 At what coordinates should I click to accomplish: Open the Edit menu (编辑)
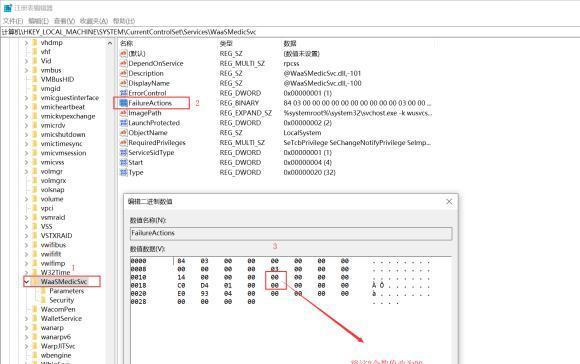[x=38, y=21]
